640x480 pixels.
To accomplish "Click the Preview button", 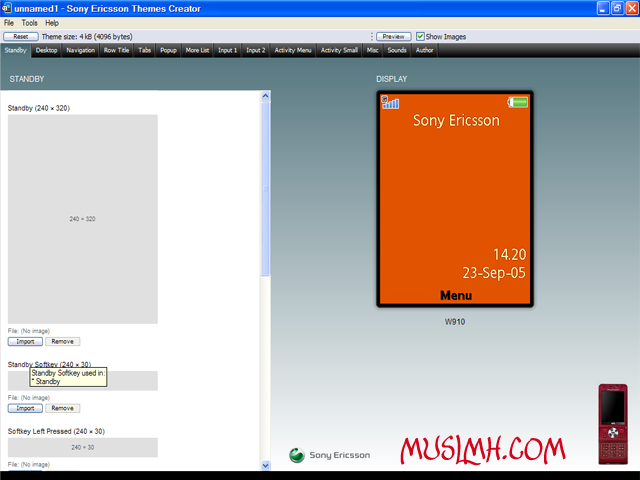I will (393, 36).
